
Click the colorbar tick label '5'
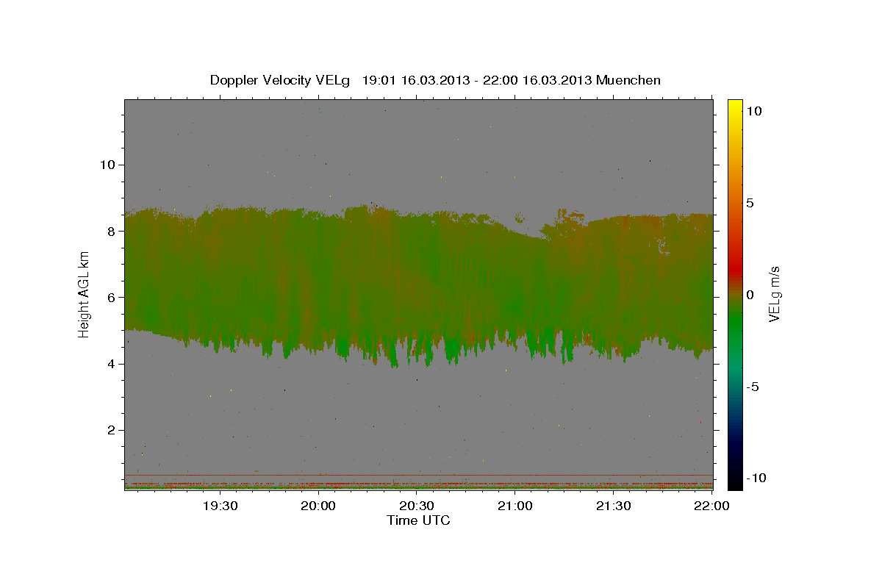pyautogui.click(x=750, y=202)
